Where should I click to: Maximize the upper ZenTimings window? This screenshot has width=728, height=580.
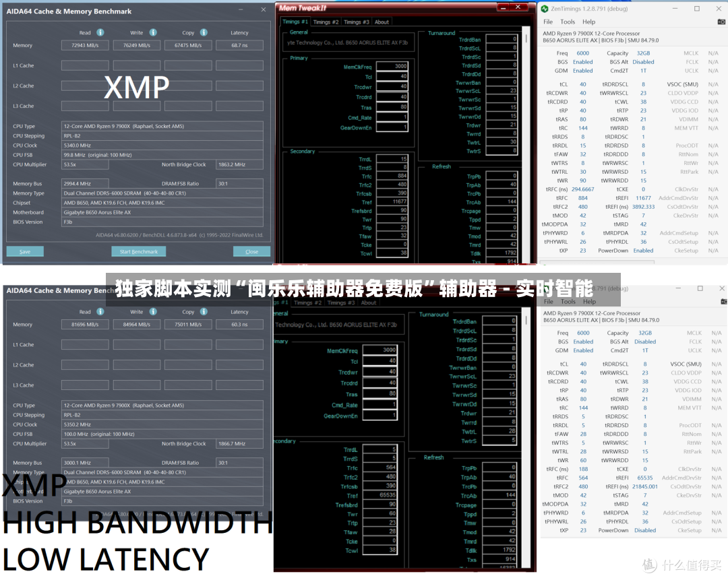[697, 9]
